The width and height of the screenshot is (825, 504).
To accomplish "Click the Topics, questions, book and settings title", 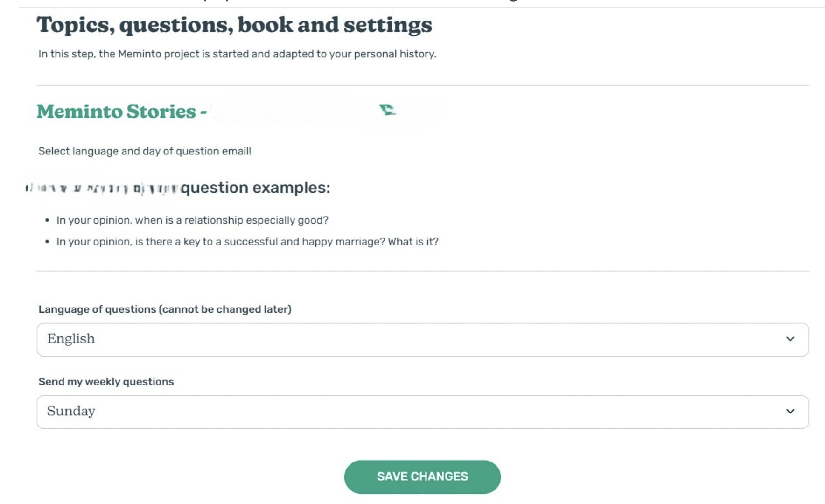I will [234, 25].
